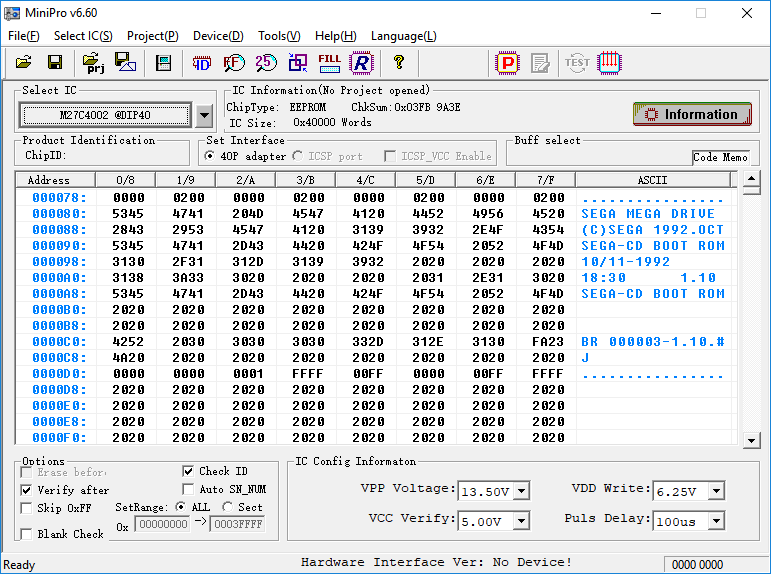Expand the Select IC chip dropdown arrow

coord(204,116)
